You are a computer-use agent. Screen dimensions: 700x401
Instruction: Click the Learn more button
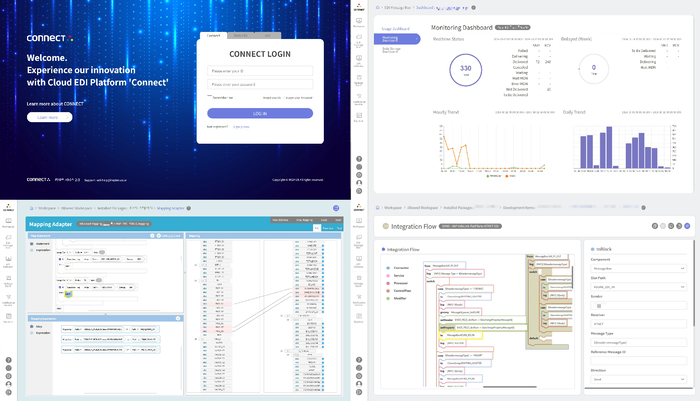(x=50, y=117)
